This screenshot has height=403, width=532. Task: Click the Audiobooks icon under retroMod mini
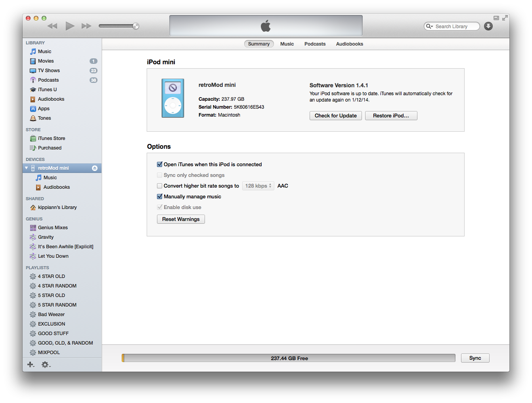click(38, 187)
